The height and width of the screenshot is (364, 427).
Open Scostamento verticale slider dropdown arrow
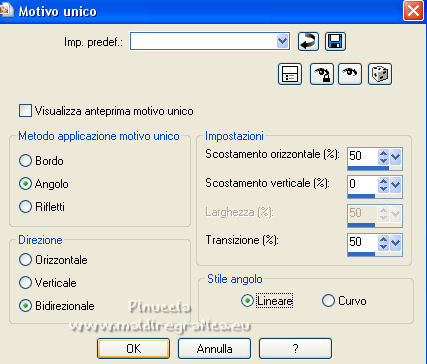pos(395,185)
